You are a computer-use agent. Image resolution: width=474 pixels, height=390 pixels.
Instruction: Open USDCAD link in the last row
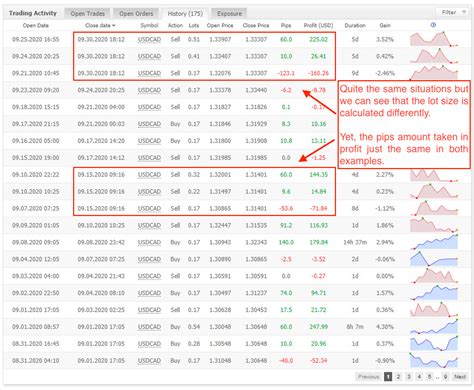pyautogui.click(x=149, y=361)
